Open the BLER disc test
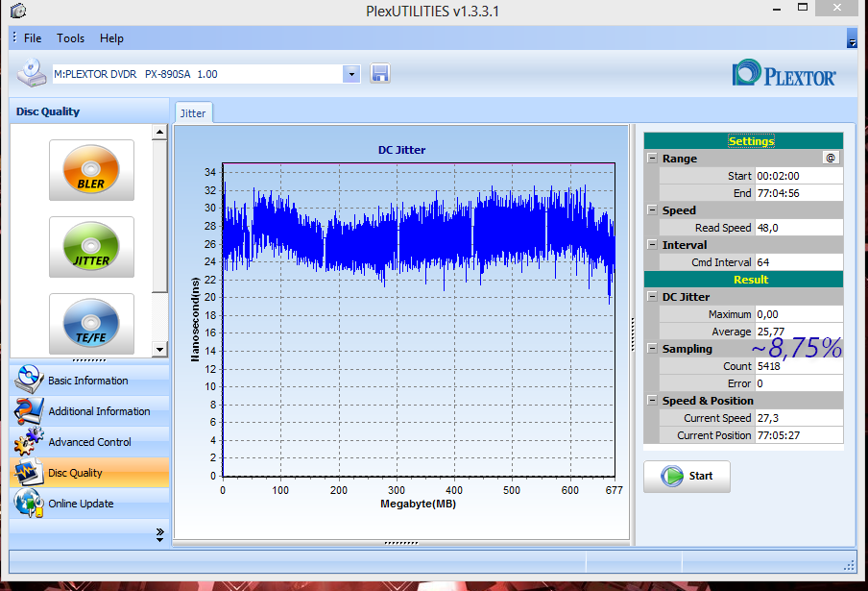868x591 pixels. [91, 170]
